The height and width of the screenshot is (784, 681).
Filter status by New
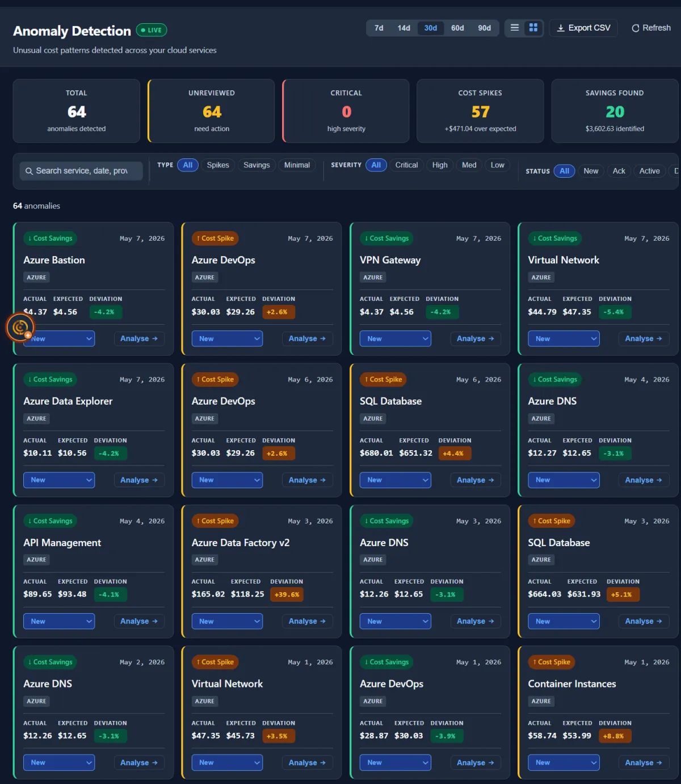pyautogui.click(x=591, y=171)
